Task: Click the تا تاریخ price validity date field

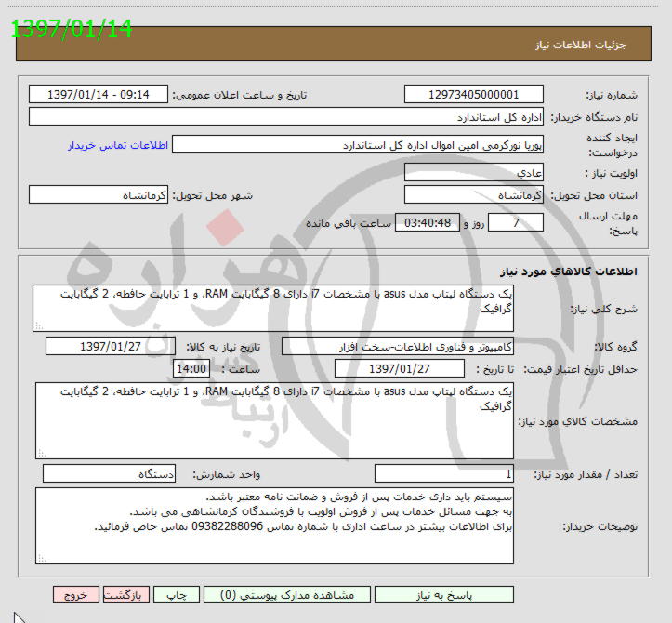Action: pyautogui.click(x=399, y=369)
